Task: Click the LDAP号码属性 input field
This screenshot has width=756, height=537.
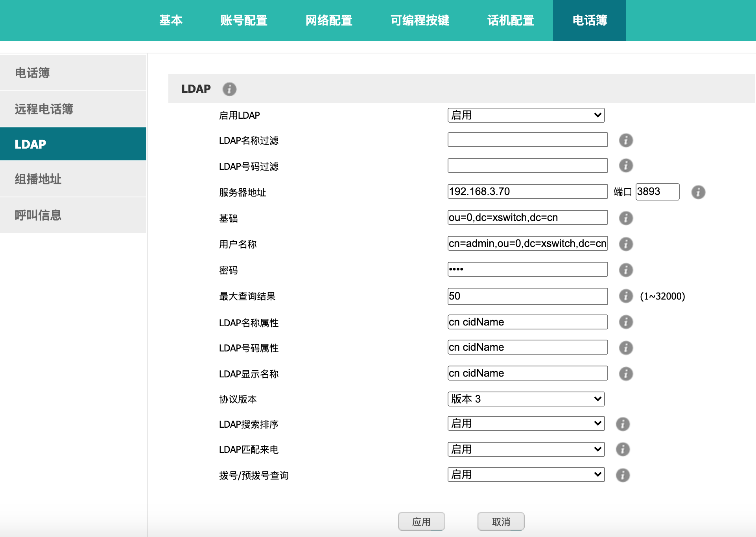Action: pos(527,347)
